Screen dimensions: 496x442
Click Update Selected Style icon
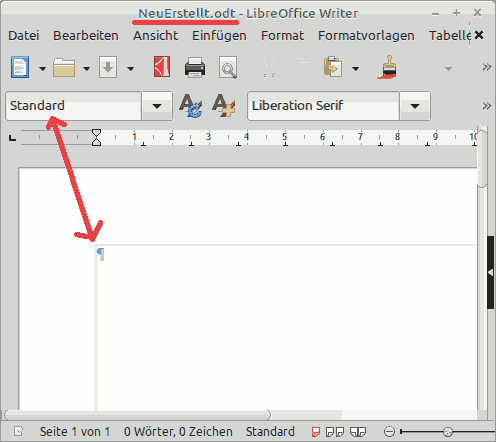191,106
